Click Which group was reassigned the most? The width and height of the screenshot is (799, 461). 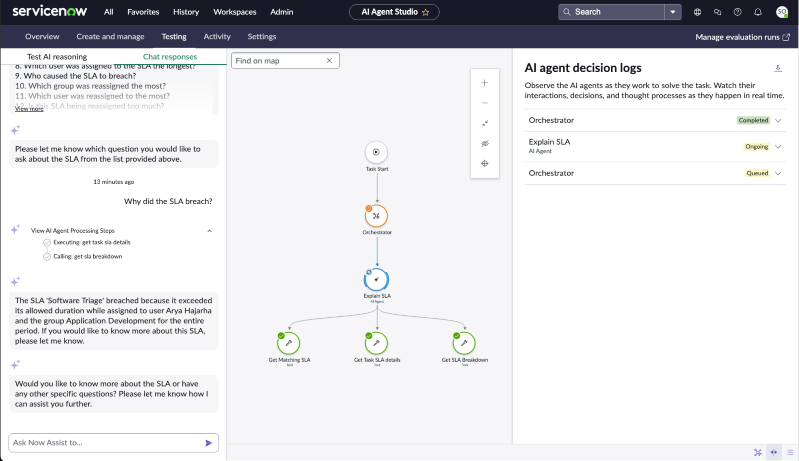(90, 86)
